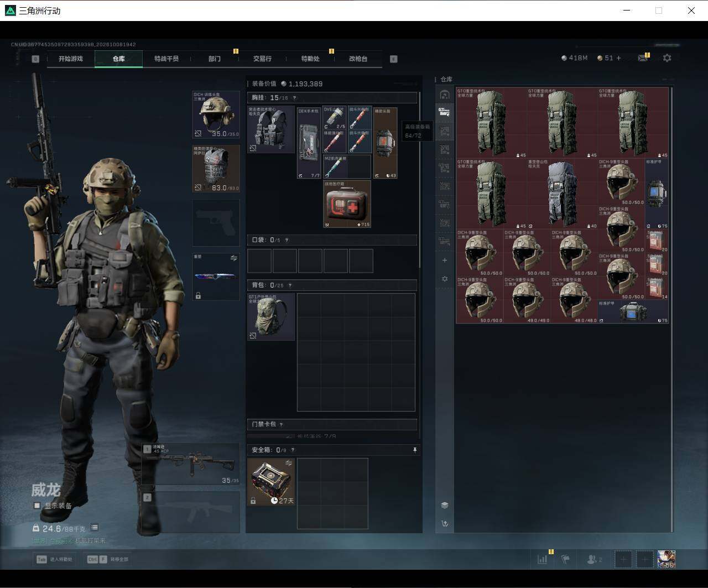This screenshot has height=588, width=708.
Task: Click the empty pistol slot
Action: [216, 223]
